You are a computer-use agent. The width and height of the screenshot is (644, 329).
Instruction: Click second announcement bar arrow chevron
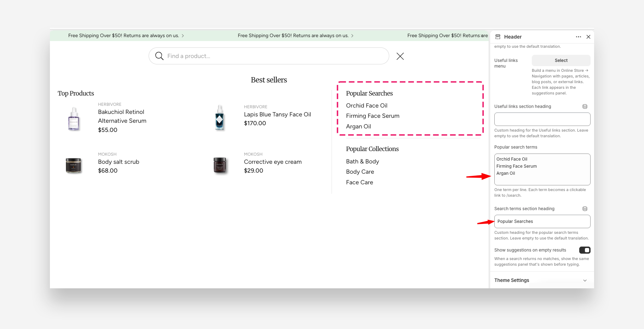[x=352, y=36]
